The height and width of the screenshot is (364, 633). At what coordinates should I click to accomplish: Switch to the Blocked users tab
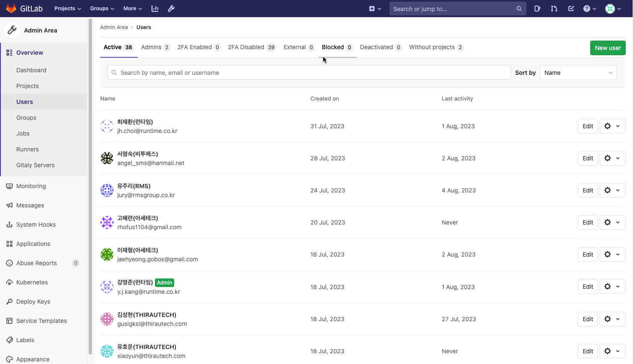tap(337, 47)
